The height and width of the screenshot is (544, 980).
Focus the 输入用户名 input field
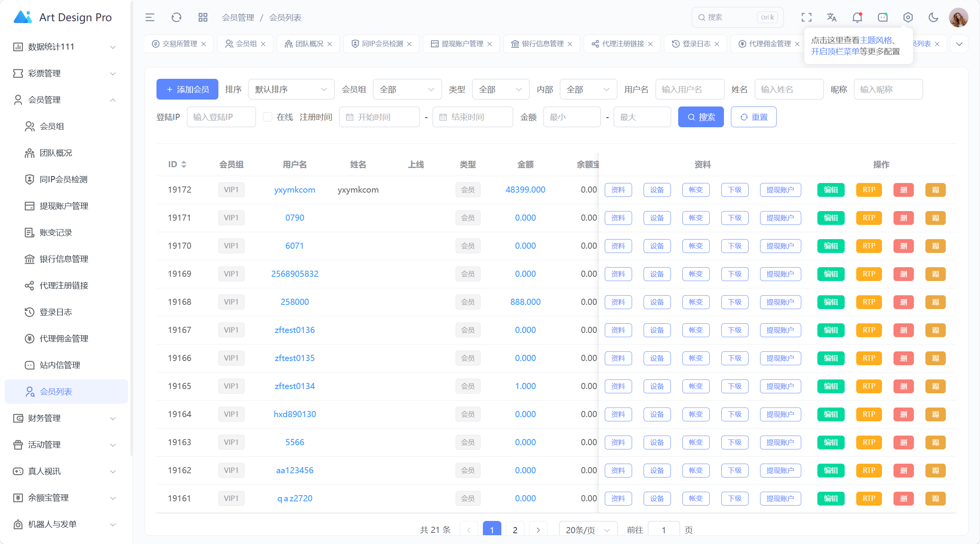pos(690,90)
